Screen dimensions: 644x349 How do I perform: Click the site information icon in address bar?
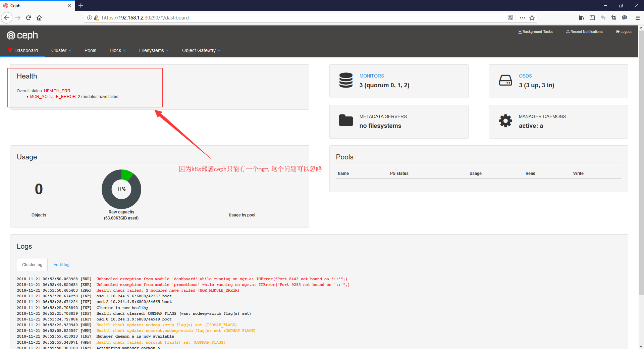(x=90, y=18)
